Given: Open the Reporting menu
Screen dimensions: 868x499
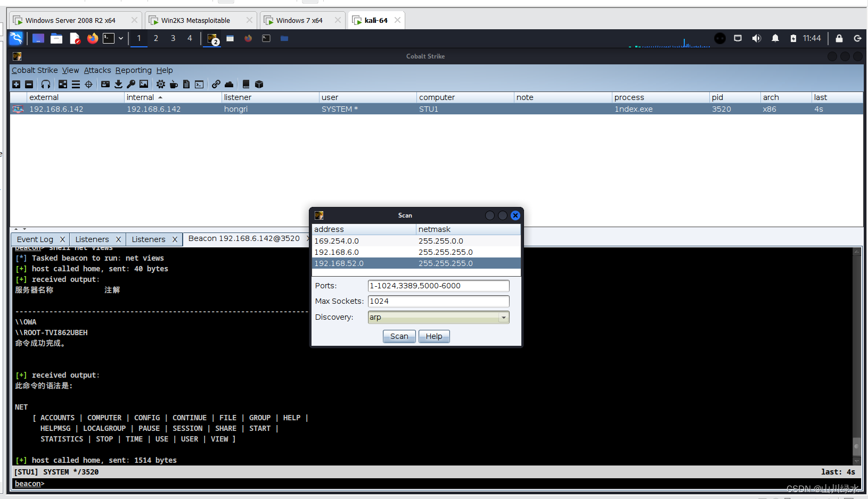Looking at the screenshot, I should (134, 70).
